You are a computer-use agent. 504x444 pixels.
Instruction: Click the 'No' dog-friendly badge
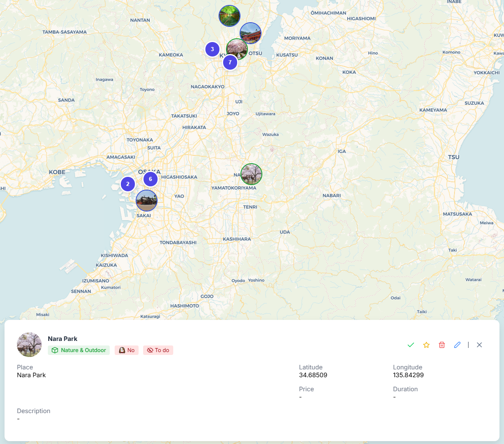tap(127, 350)
